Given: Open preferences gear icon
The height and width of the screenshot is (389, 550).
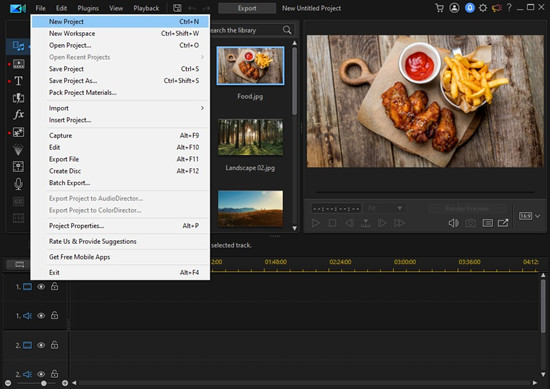Looking at the screenshot, I should (x=483, y=8).
